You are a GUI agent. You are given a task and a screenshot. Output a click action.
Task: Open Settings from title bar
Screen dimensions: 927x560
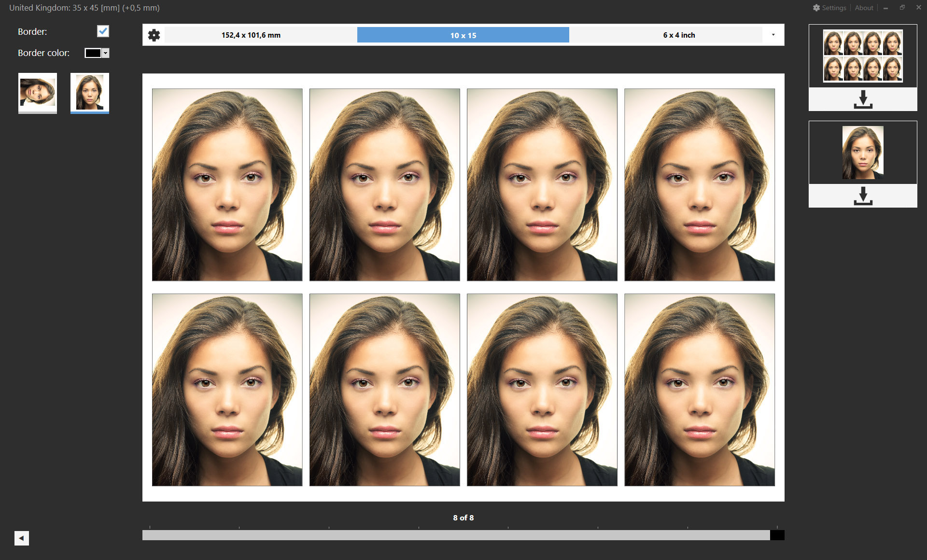tap(829, 8)
